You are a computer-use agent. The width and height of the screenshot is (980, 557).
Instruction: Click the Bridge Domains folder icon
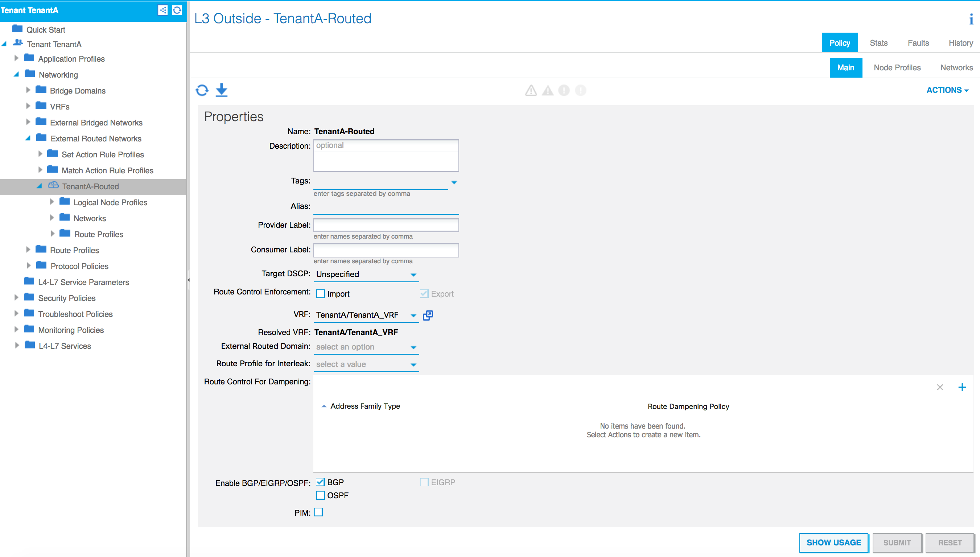tap(41, 90)
